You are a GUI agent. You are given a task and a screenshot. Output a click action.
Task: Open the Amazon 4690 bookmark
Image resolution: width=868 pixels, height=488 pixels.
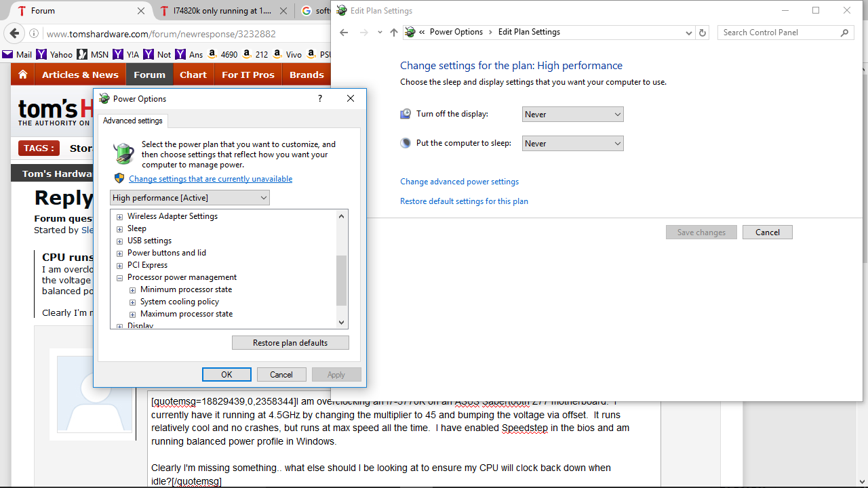222,54
